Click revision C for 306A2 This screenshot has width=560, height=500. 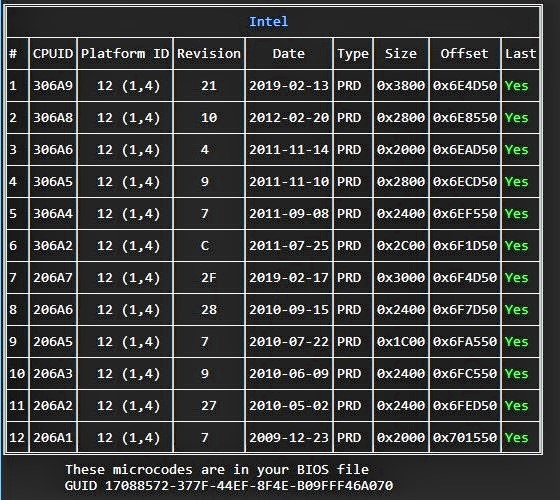(x=205, y=246)
